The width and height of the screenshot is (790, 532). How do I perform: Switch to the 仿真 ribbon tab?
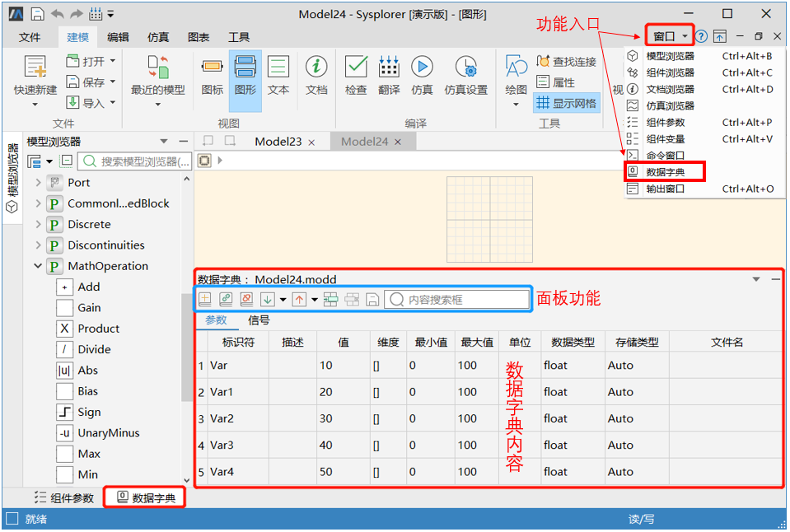pos(158,37)
